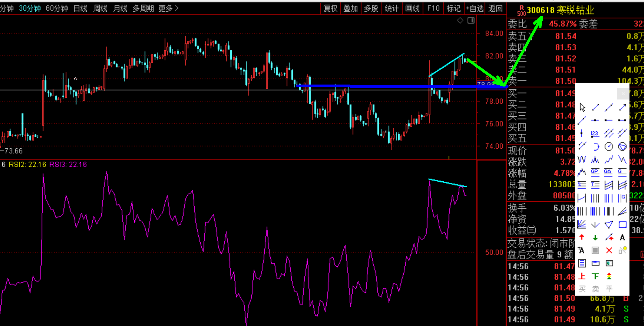Screen dimensions: 644x326
Task: Open the 多周期 multi-period option
Action: tap(143, 8)
